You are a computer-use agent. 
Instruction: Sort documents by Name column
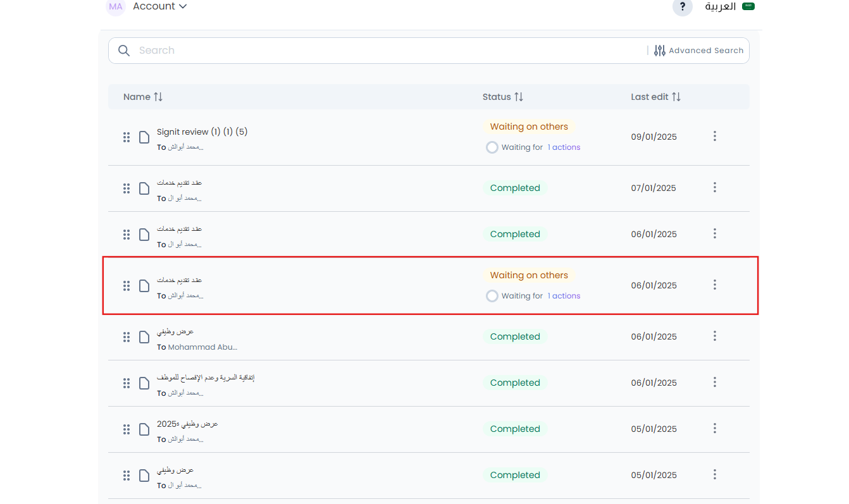(143, 97)
